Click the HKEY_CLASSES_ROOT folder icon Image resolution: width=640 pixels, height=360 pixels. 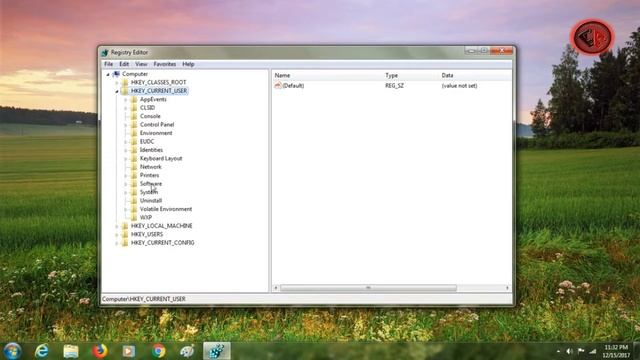(x=125, y=82)
